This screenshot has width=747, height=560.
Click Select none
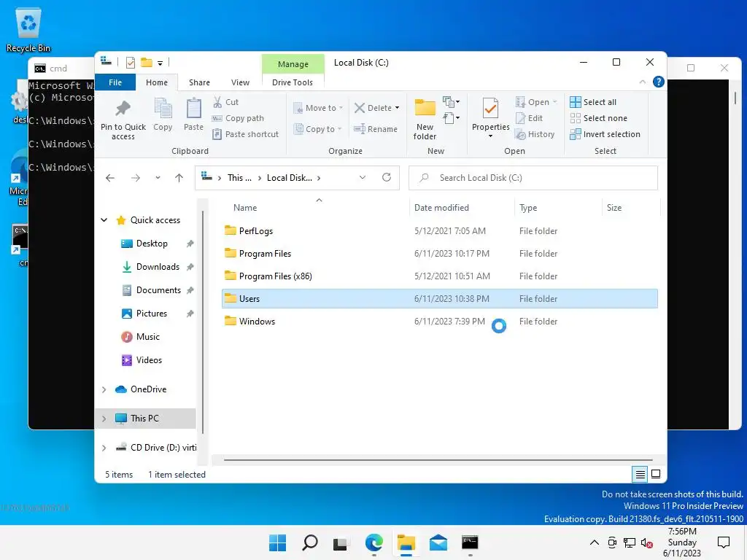pos(598,118)
